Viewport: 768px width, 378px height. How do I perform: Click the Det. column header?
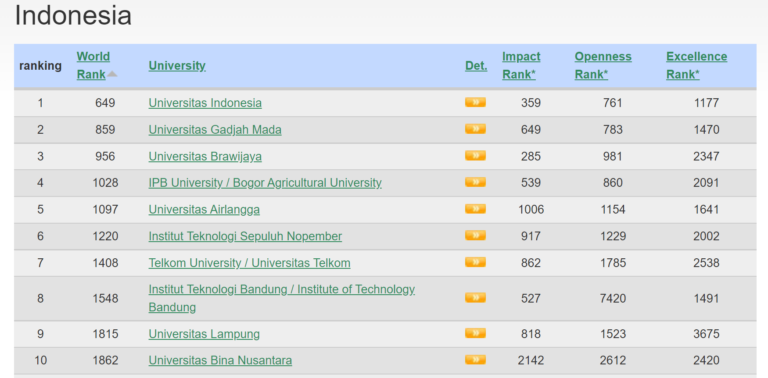(476, 66)
